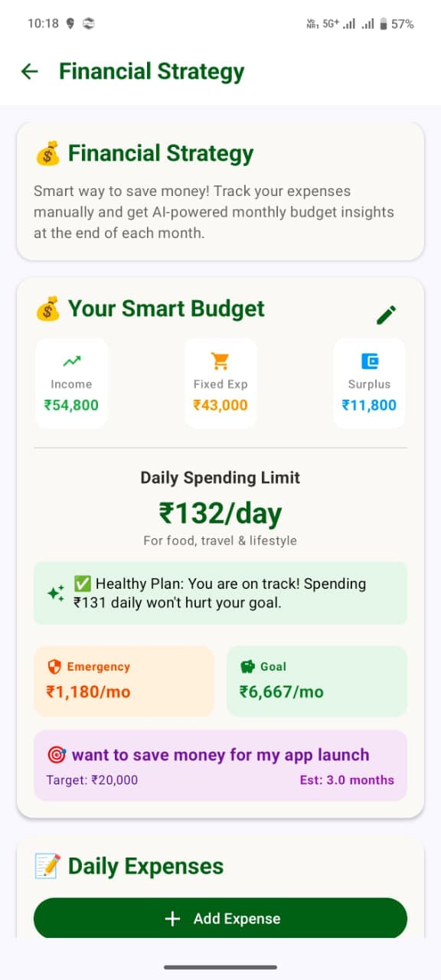Select the green Income trend icon
The image size is (441, 980).
71,359
